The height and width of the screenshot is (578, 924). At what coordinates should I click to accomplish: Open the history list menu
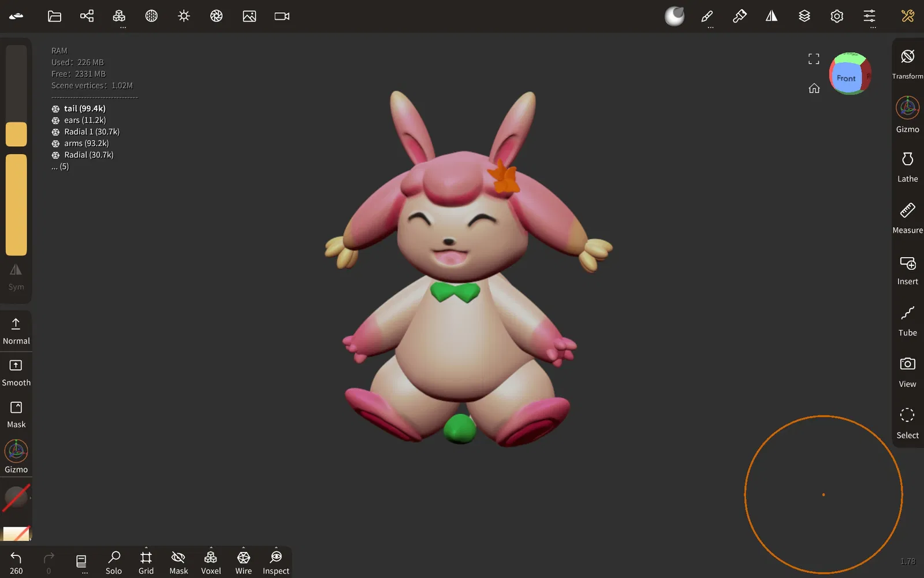pyautogui.click(x=81, y=562)
